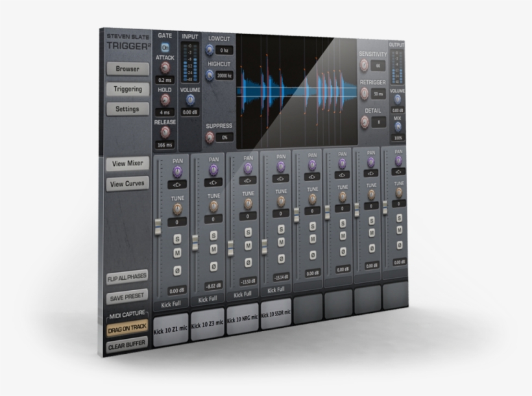
Task: Click the Highcut knob
Action: [210, 75]
